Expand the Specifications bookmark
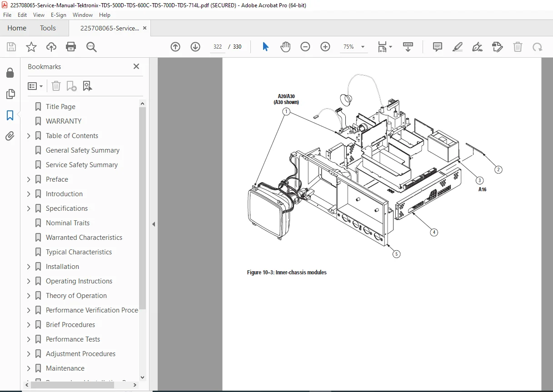This screenshot has height=392, width=553. point(29,208)
